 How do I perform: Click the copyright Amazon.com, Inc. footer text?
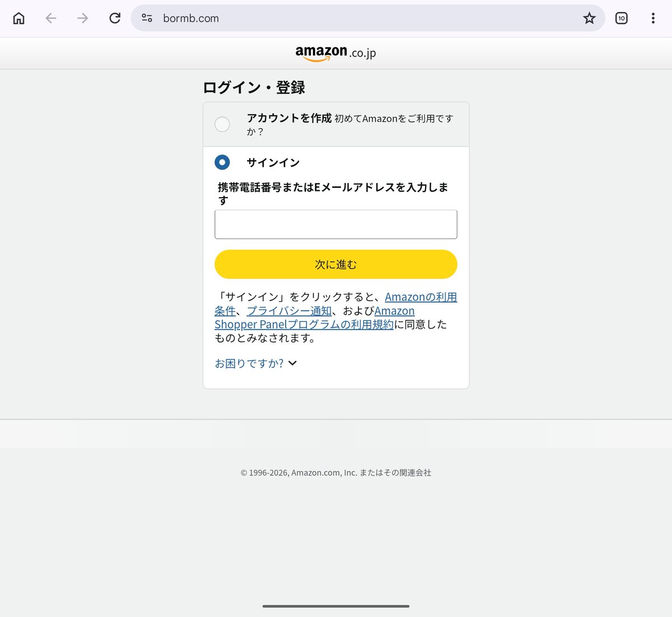coord(336,473)
